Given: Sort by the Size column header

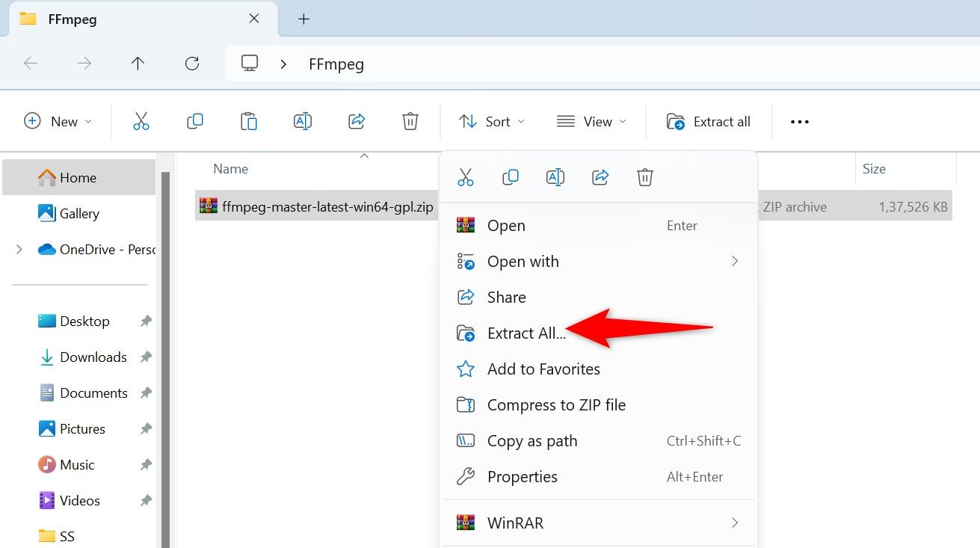Looking at the screenshot, I should [874, 169].
